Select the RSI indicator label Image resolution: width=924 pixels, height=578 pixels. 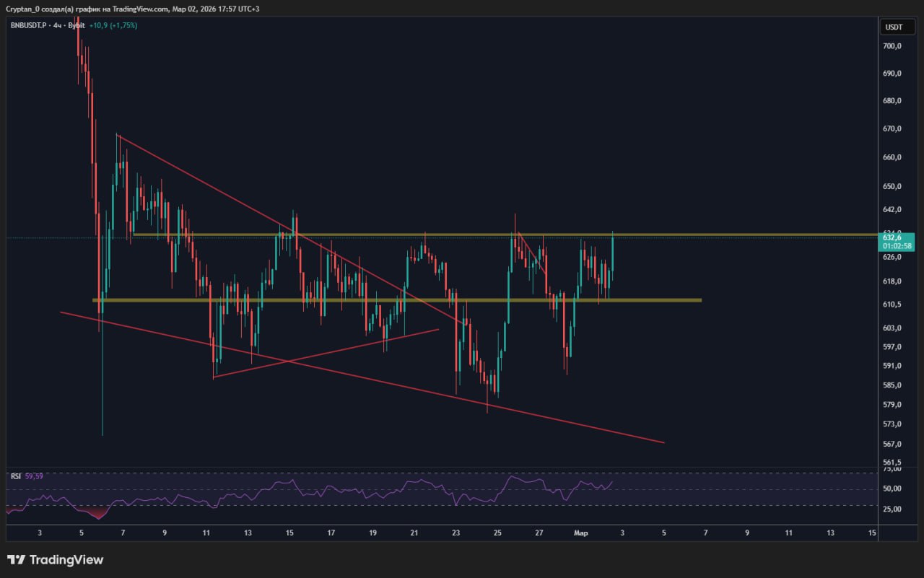pos(15,476)
